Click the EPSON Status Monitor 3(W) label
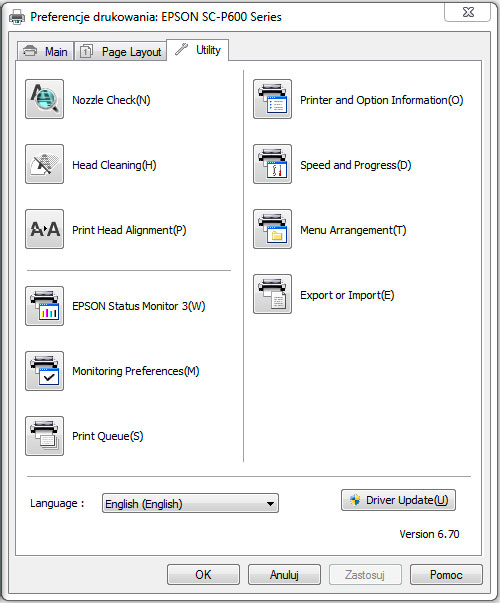 coord(139,306)
